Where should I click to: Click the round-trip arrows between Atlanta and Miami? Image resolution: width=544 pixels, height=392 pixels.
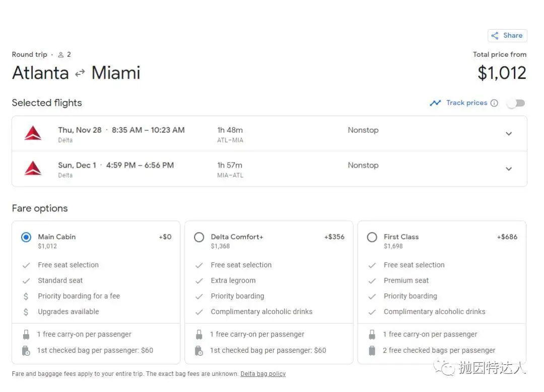point(80,73)
